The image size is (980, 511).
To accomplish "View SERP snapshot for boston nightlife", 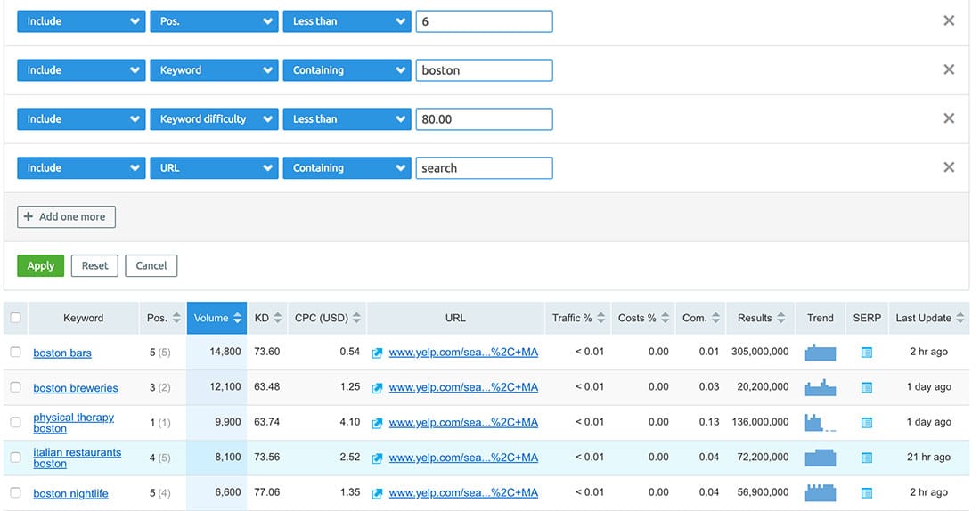I will click(x=866, y=493).
